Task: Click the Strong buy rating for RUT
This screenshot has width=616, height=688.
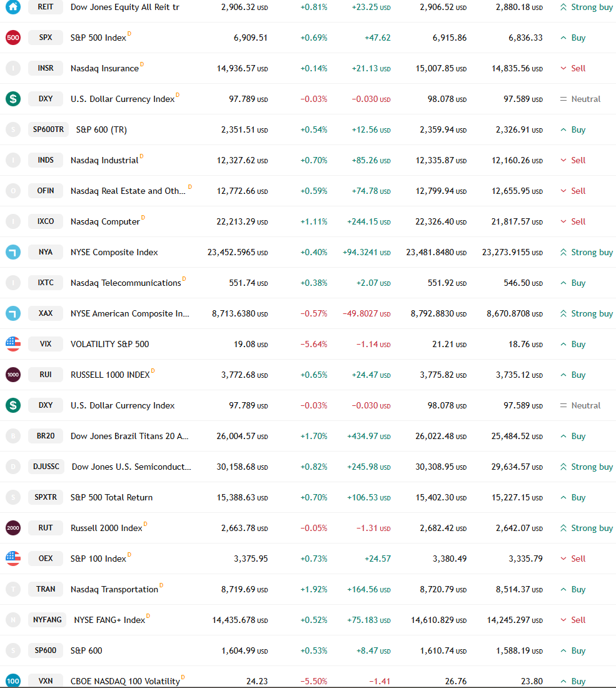Action: click(587, 528)
